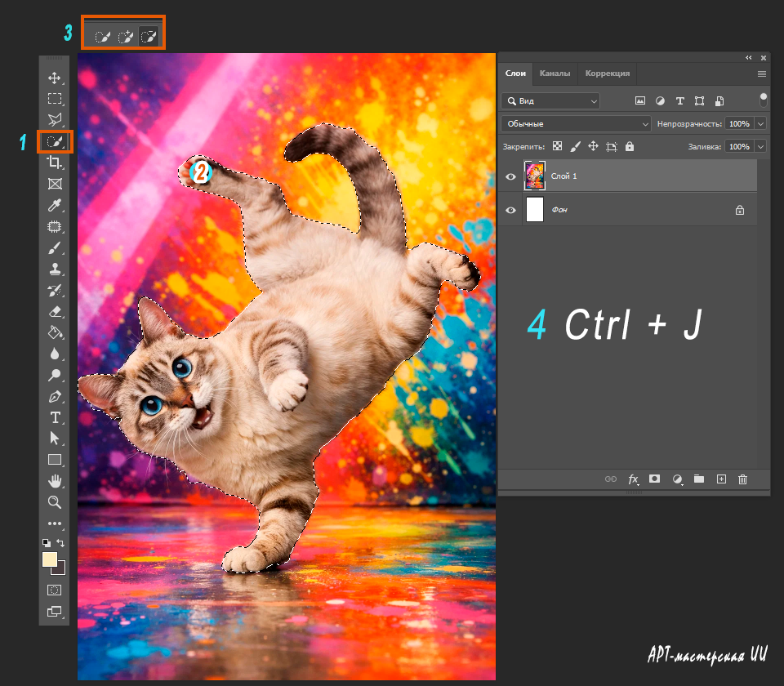
Task: Select the Eraser tool
Action: [55, 311]
